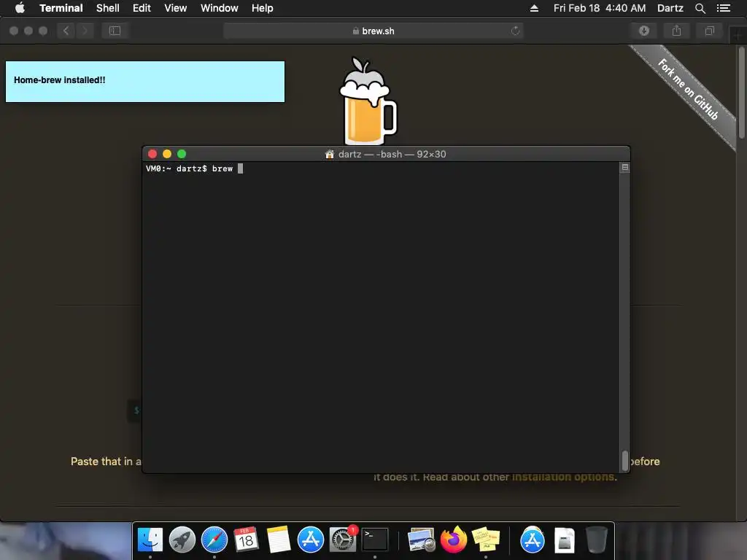Screen dimensions: 747x560
Task: Open Trash from the Dock
Action: (x=597, y=540)
